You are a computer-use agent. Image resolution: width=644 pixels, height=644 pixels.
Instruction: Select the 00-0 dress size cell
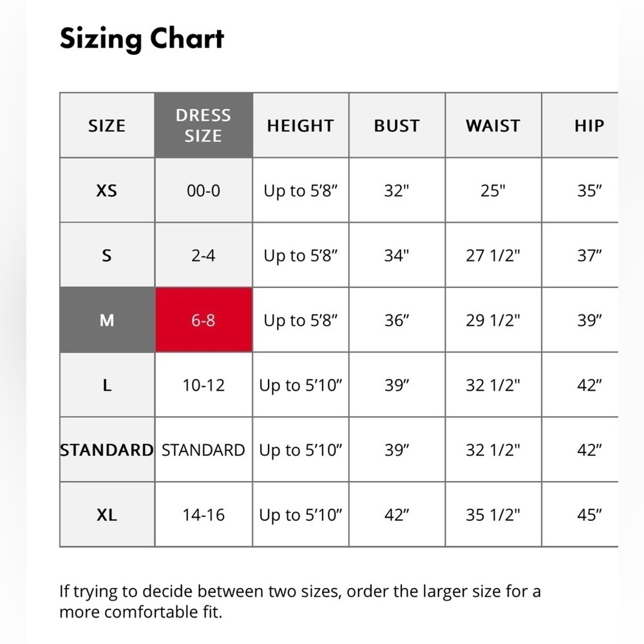point(204,190)
